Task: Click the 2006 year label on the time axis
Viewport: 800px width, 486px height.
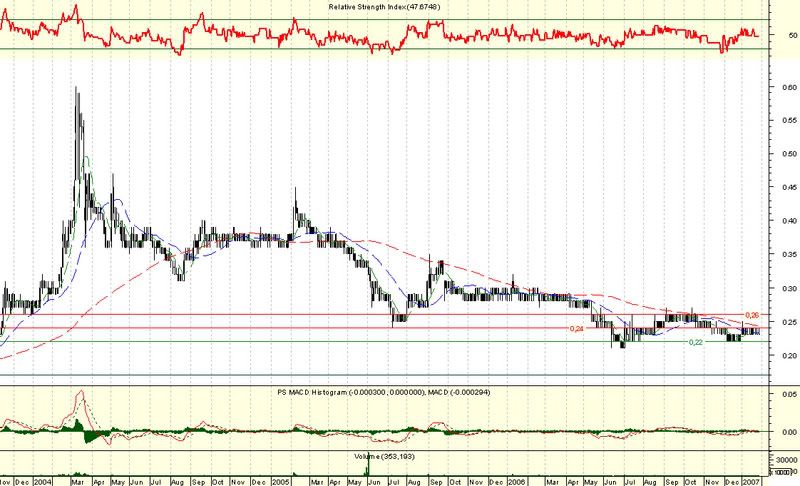Action: pyautogui.click(x=517, y=482)
